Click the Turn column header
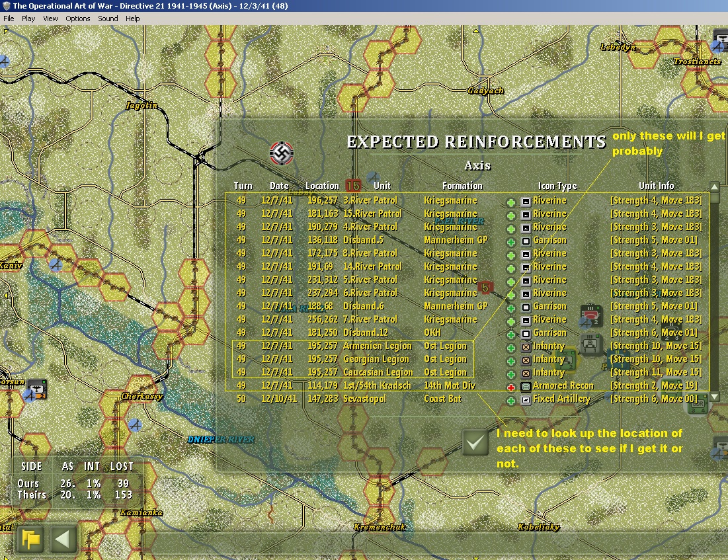 [x=243, y=186]
